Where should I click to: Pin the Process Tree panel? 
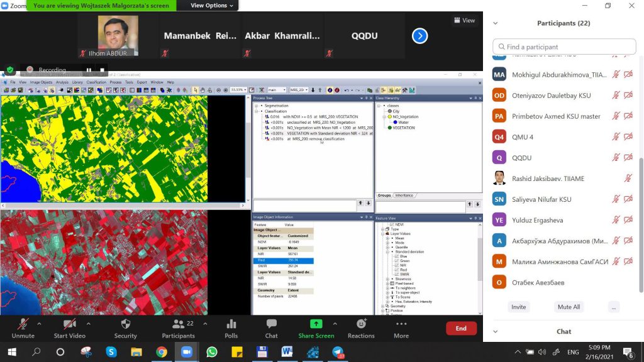pyautogui.click(x=367, y=98)
